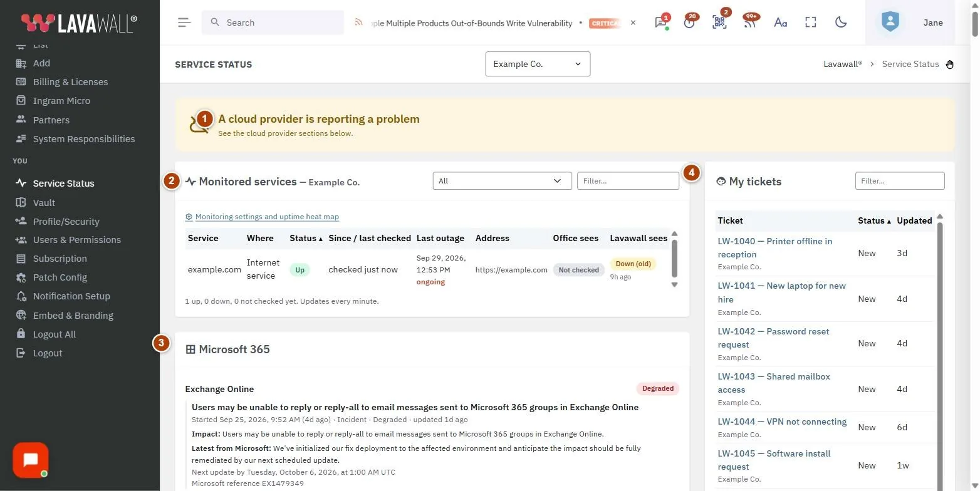The image size is (980, 491).
Task: Click the hand icon beside breadcrumb
Action: (950, 64)
